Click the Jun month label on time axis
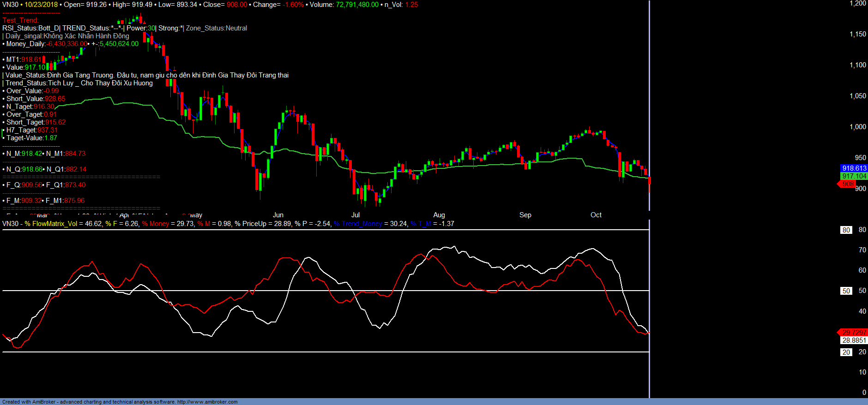 click(278, 215)
